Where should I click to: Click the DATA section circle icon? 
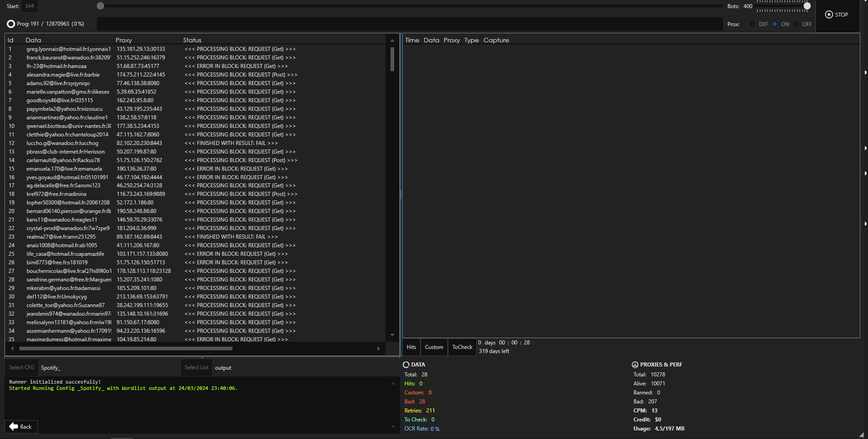406,365
